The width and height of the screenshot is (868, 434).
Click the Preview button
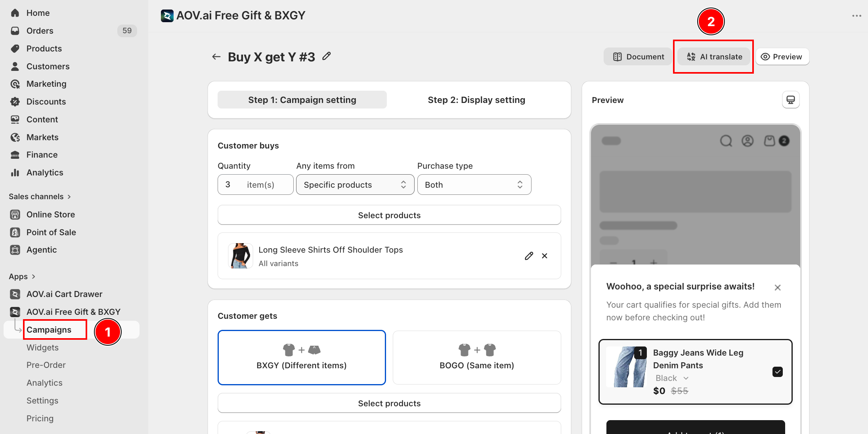tap(782, 57)
